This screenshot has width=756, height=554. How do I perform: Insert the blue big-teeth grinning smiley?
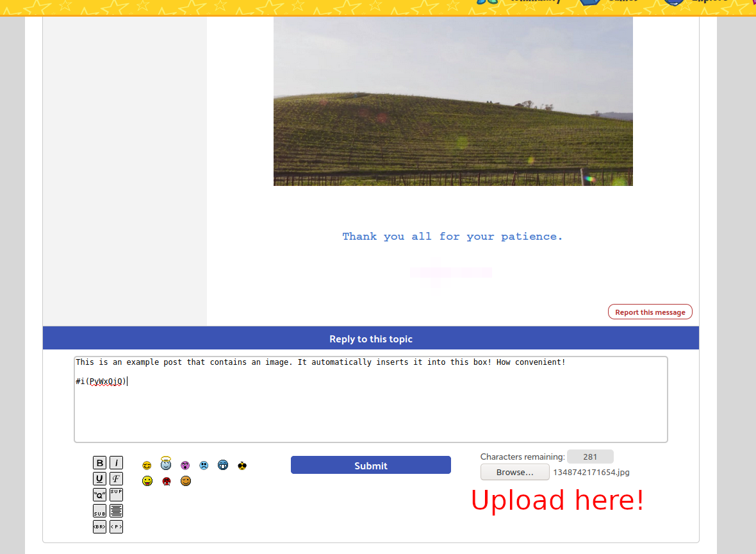(x=223, y=465)
